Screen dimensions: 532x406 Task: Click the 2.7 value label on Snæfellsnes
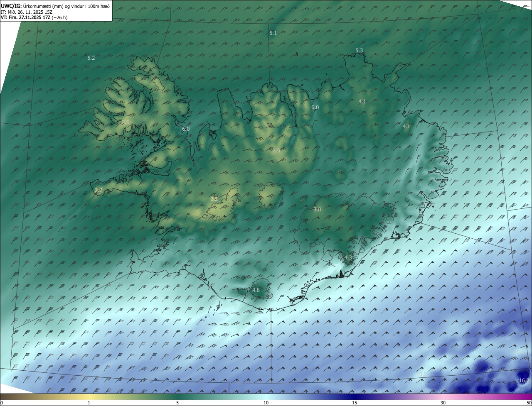point(98,190)
